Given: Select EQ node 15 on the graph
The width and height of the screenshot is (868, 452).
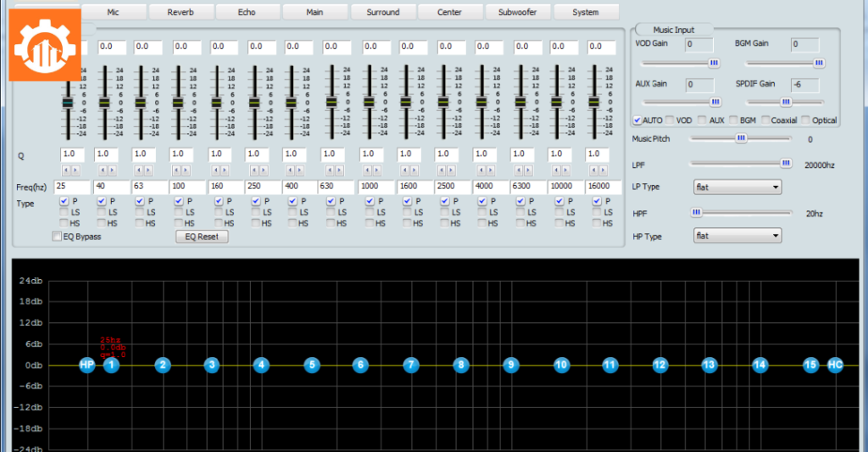Looking at the screenshot, I should [x=810, y=365].
